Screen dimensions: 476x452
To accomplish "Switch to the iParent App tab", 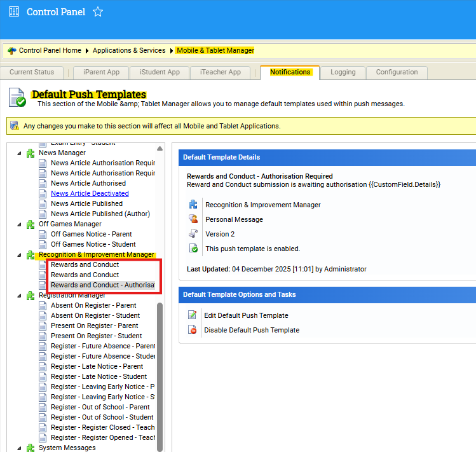I will (x=102, y=72).
